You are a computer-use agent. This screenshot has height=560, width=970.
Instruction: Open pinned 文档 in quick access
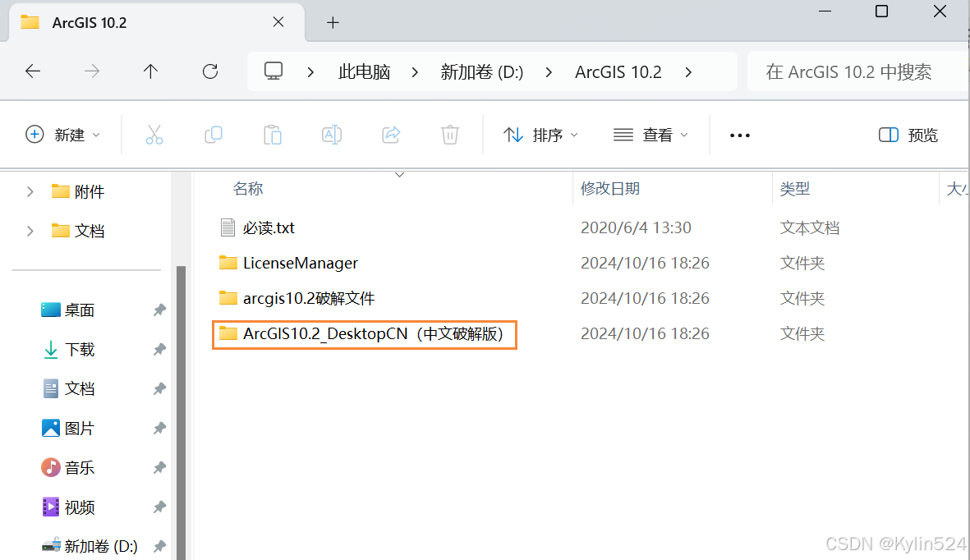67,388
